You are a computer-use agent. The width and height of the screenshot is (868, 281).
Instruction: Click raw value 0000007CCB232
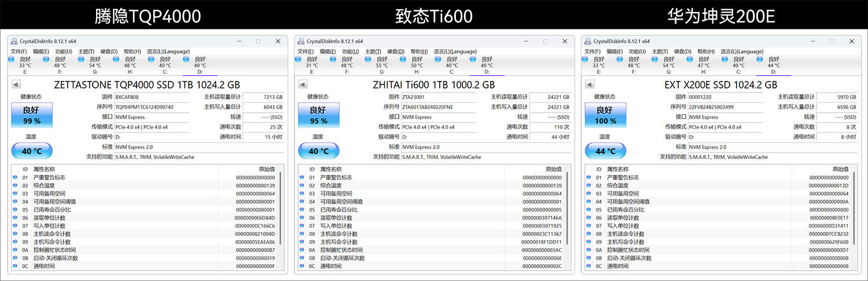coord(829,234)
